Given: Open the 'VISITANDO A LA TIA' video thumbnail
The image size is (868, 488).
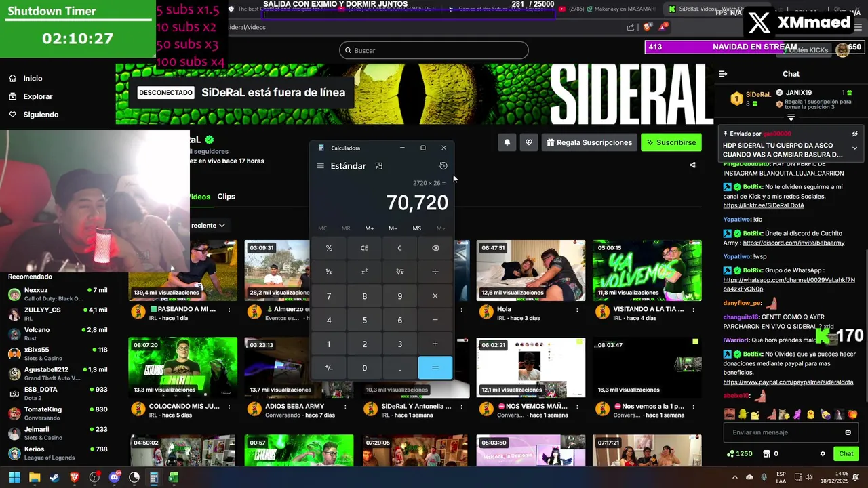Looking at the screenshot, I should tap(647, 270).
